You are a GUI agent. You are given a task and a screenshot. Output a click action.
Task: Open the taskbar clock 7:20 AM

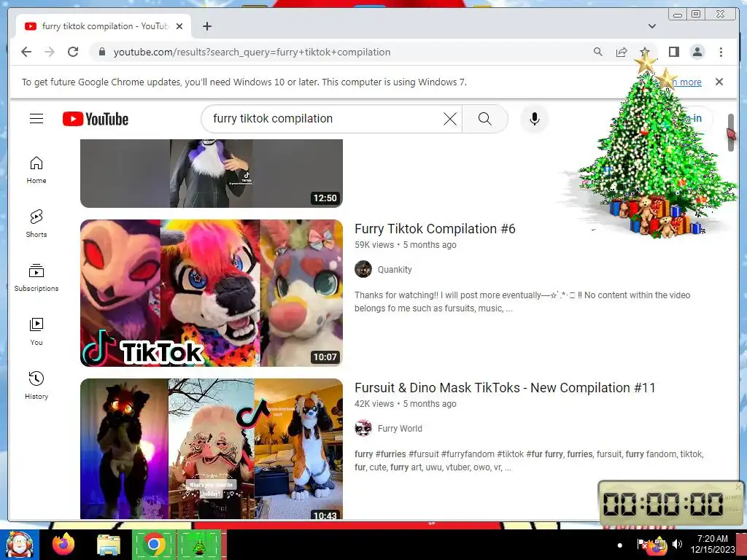pyautogui.click(x=713, y=544)
